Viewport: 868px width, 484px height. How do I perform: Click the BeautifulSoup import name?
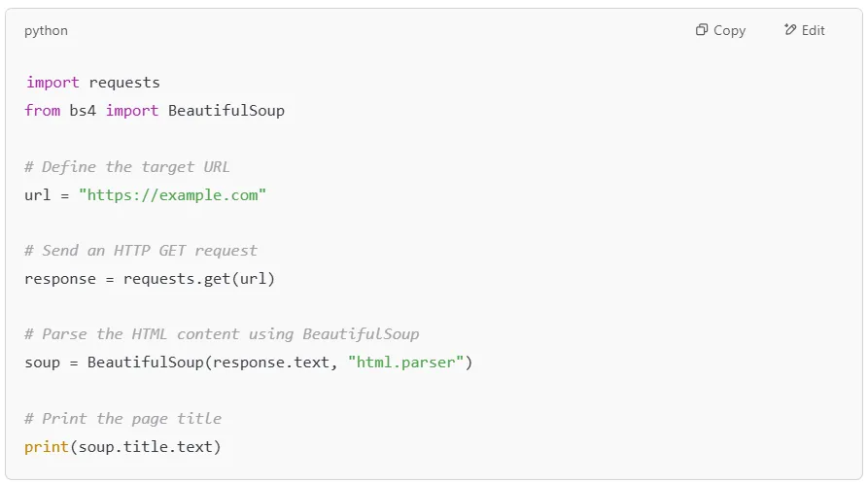[226, 111]
